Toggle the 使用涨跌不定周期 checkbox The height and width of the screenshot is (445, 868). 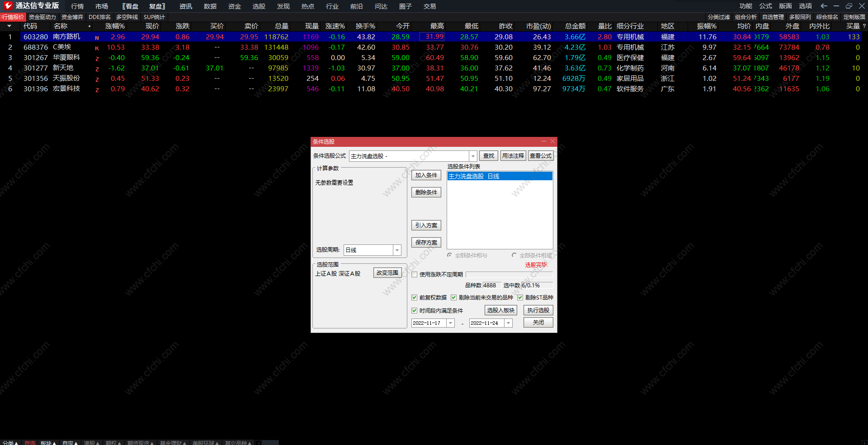coord(415,274)
